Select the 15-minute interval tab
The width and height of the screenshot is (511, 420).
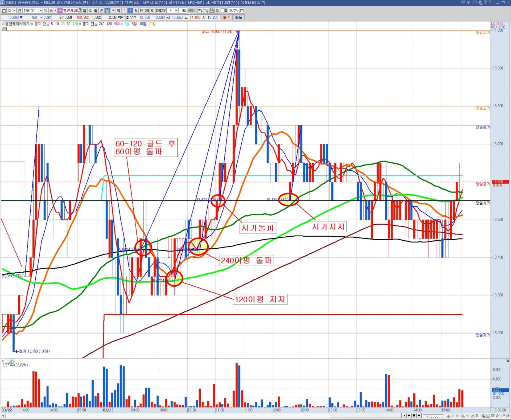click(x=141, y=11)
